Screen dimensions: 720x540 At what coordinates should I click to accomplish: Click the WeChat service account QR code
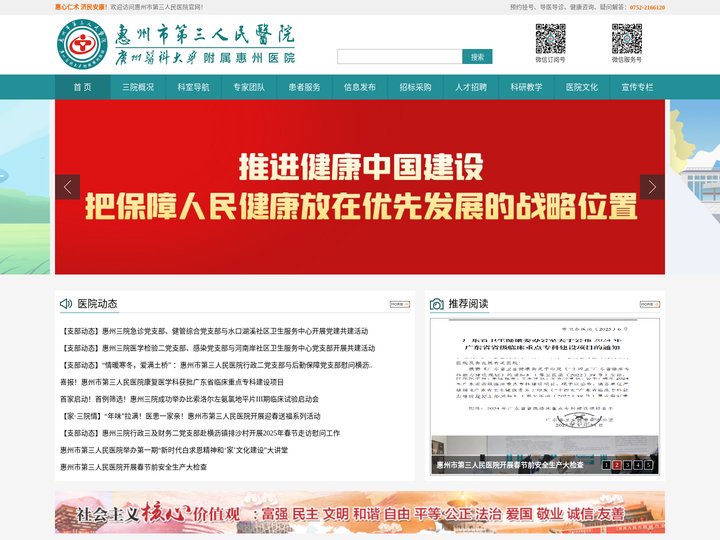[x=626, y=39]
